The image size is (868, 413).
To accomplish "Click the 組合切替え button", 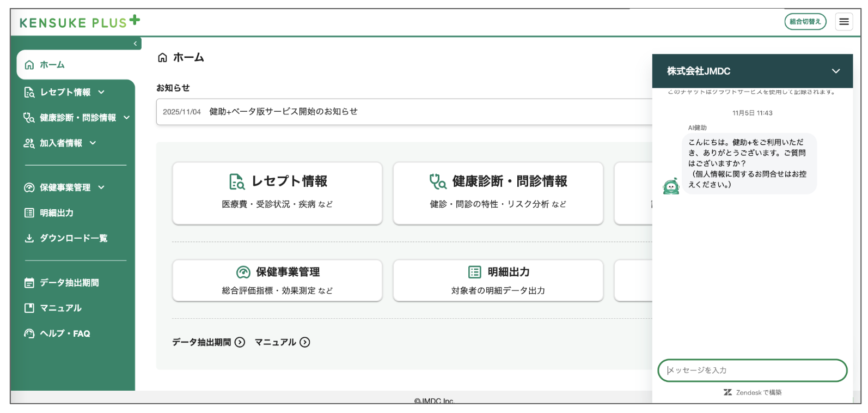I will [x=805, y=22].
